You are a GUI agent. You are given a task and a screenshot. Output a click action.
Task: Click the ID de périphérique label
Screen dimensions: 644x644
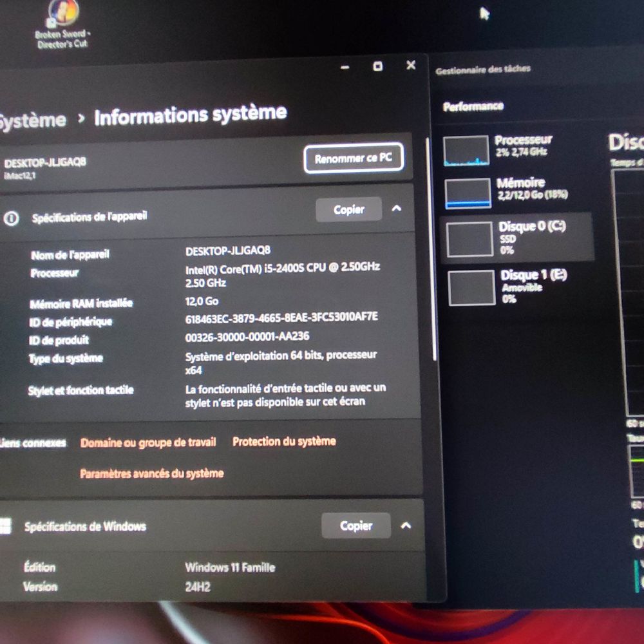(x=71, y=322)
